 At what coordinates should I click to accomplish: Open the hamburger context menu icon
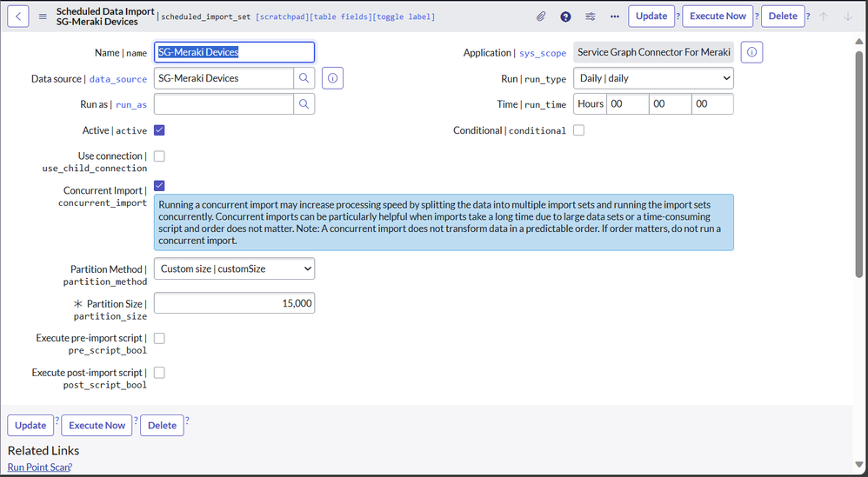[x=43, y=16]
